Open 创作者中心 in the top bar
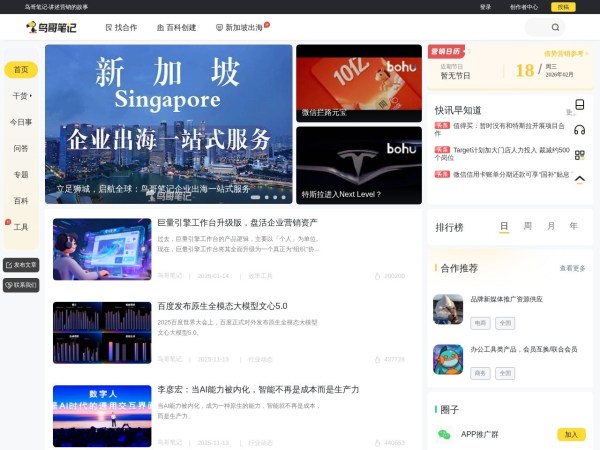The image size is (600, 450). click(522, 6)
